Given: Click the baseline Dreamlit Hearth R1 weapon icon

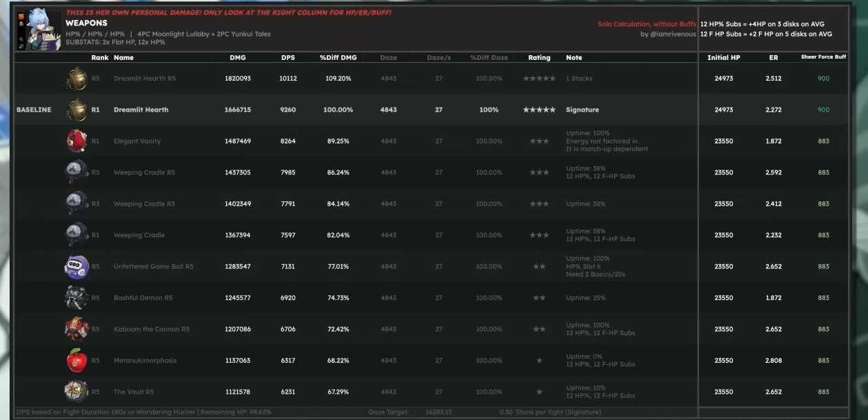Looking at the screenshot, I should pos(77,110).
